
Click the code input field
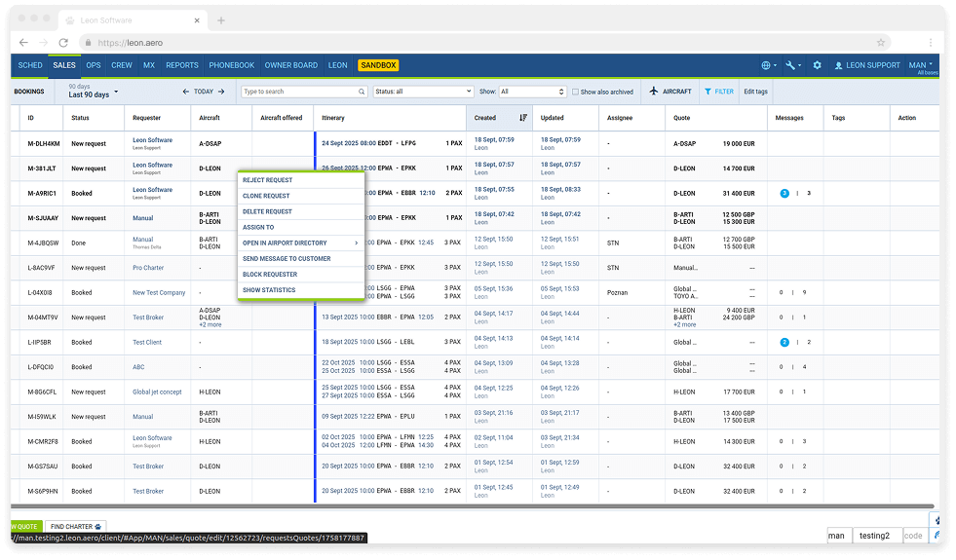pyautogui.click(x=914, y=536)
